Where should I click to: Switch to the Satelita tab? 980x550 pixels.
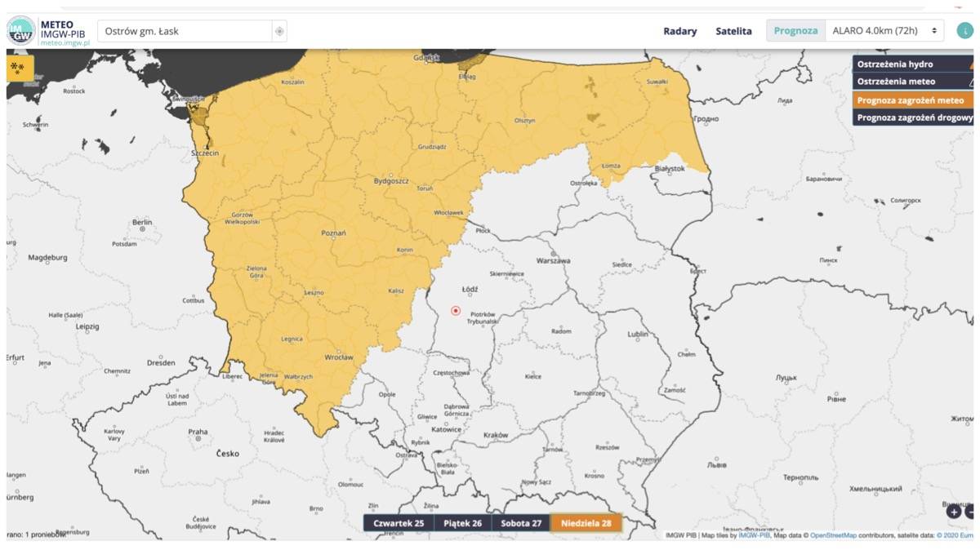733,31
